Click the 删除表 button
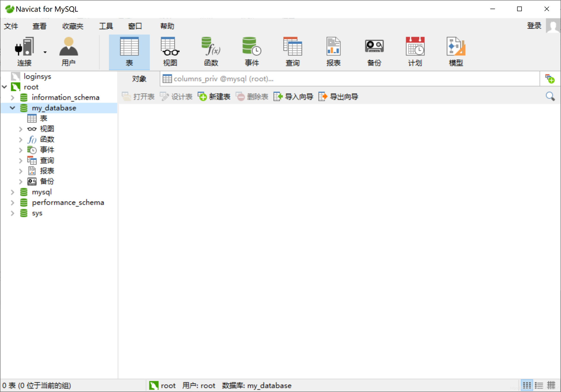The width and height of the screenshot is (561, 392). [252, 96]
